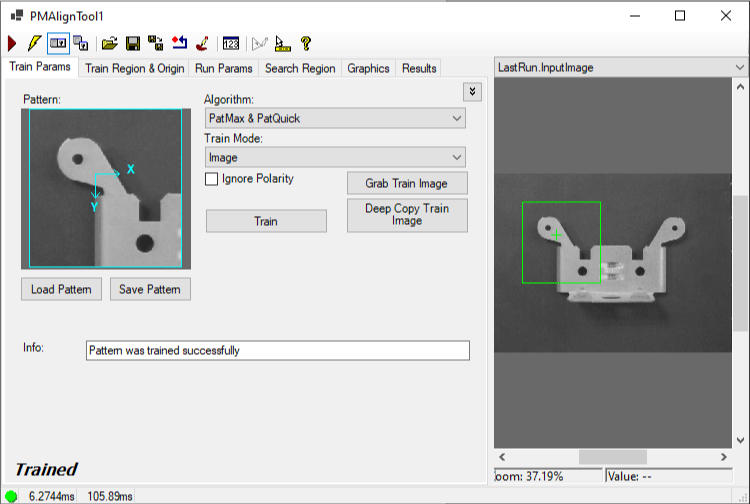Screen dimensions: 750x504
Task: Click the blue reset arrow toolbar icon
Action: [x=179, y=43]
